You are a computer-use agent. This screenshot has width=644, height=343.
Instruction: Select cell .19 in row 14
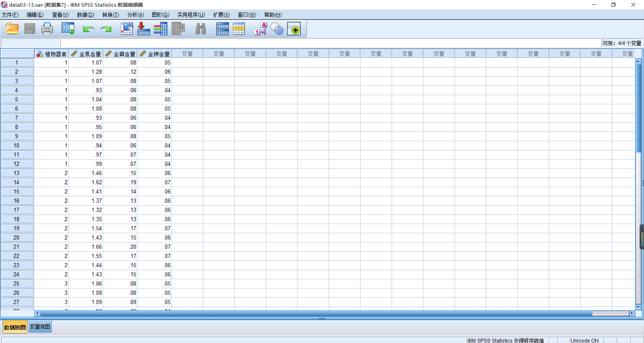pyautogui.click(x=120, y=183)
